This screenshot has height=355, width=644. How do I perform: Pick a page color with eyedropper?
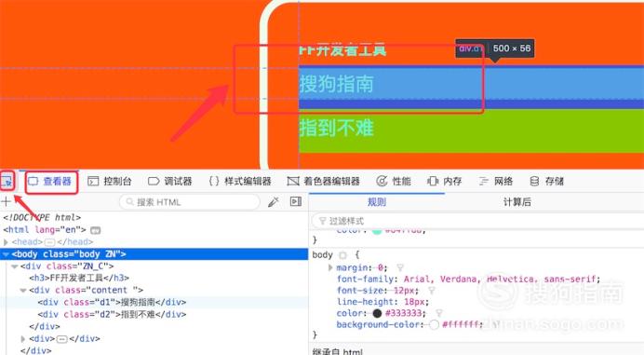[273, 201]
